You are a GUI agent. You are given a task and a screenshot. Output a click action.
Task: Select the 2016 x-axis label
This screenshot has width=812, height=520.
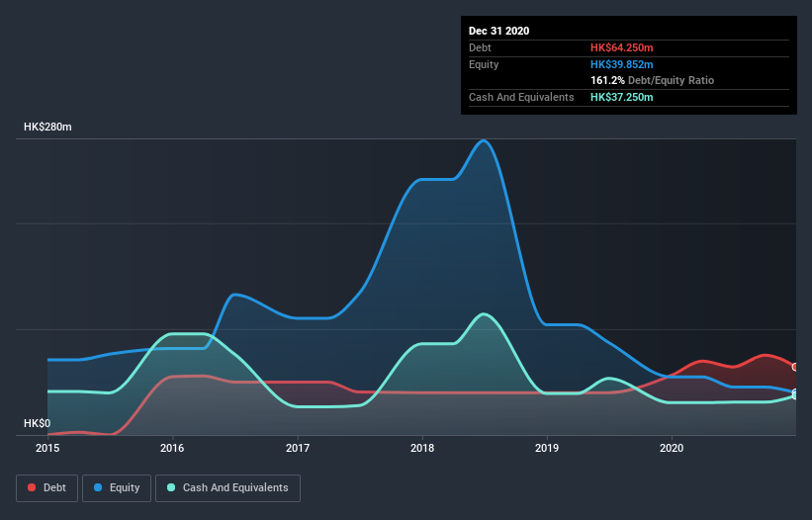172,448
